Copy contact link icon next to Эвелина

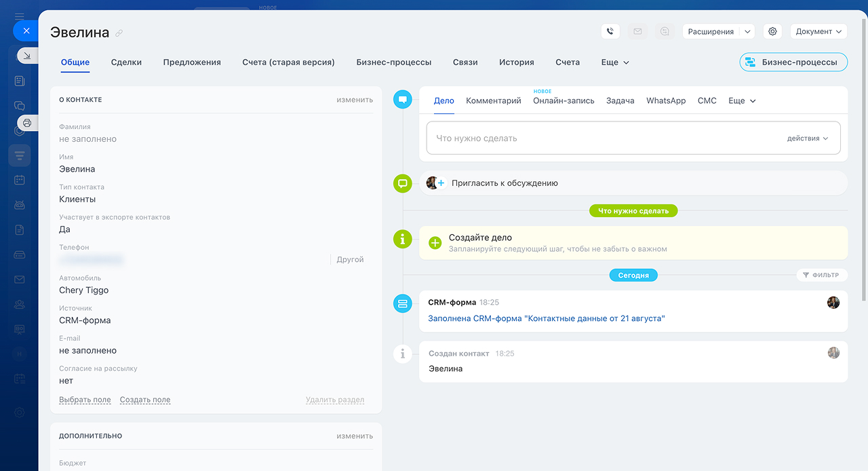pos(119,33)
